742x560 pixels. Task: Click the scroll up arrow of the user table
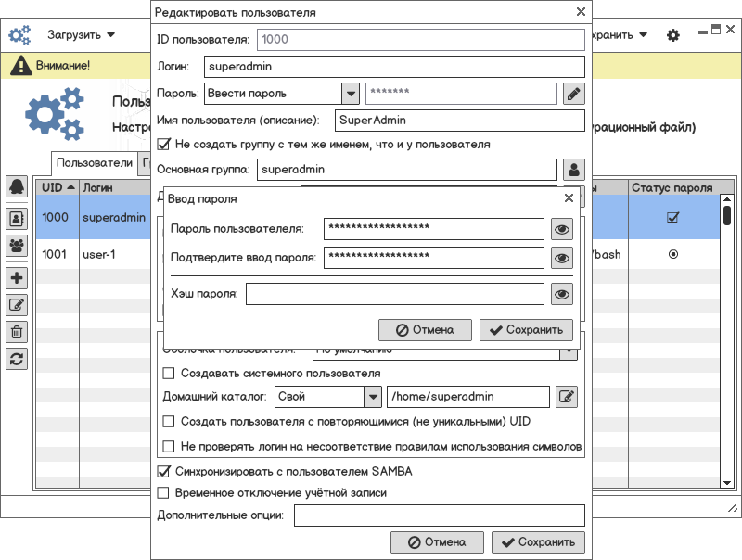(x=727, y=199)
